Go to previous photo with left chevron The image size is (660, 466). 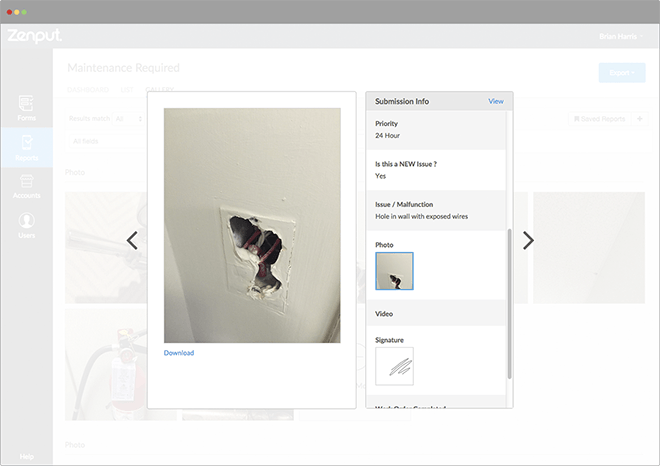point(132,240)
